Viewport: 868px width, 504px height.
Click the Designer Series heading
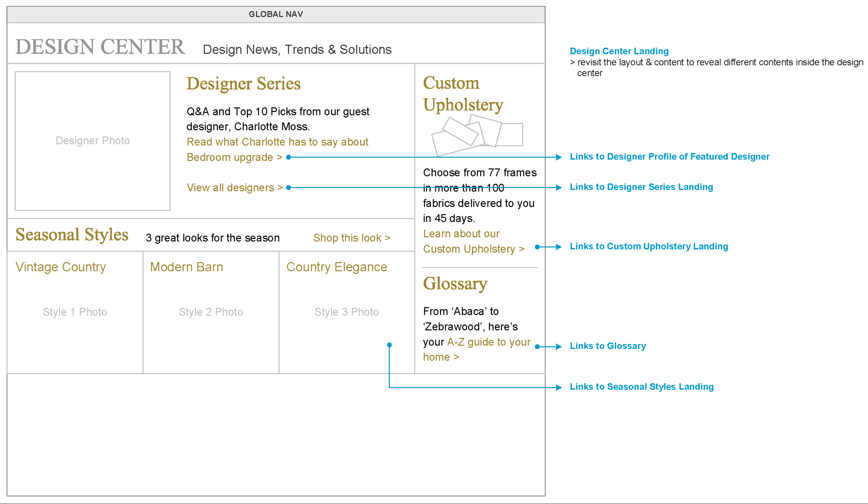point(243,84)
